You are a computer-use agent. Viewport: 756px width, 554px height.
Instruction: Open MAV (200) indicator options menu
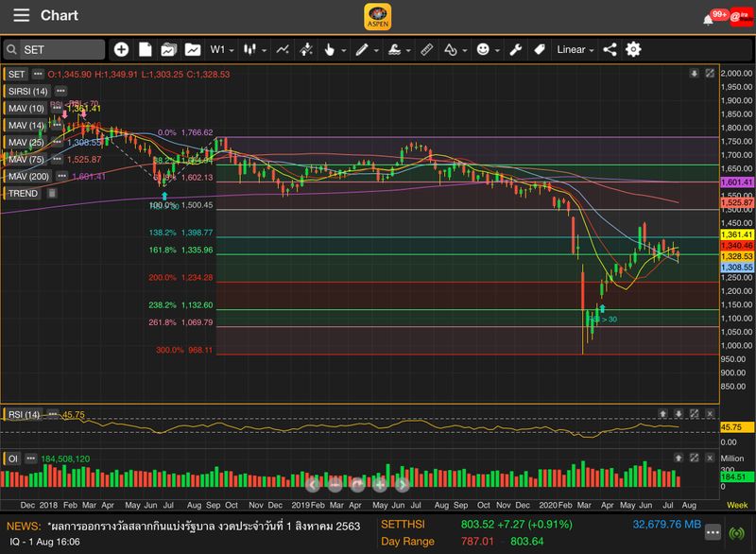click(62, 176)
